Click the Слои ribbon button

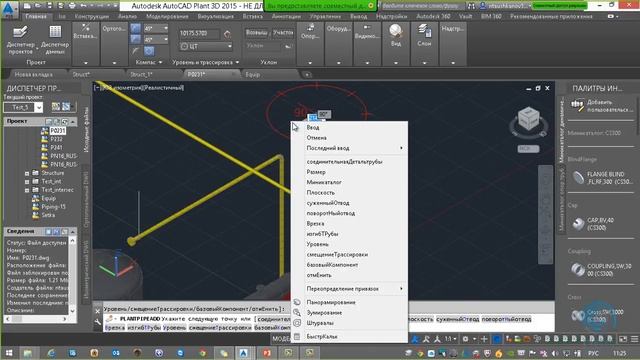424,35
